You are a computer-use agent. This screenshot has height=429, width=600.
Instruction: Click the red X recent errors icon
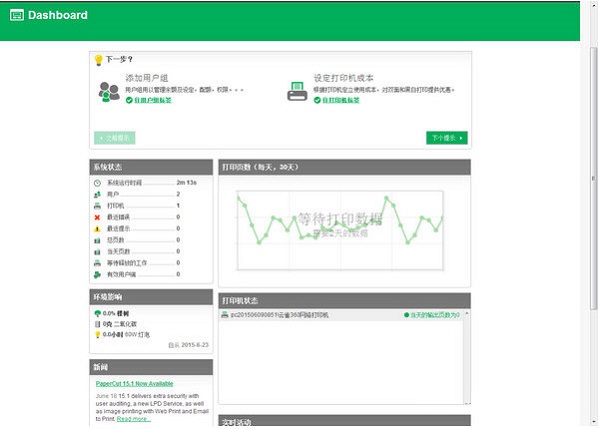coord(97,217)
